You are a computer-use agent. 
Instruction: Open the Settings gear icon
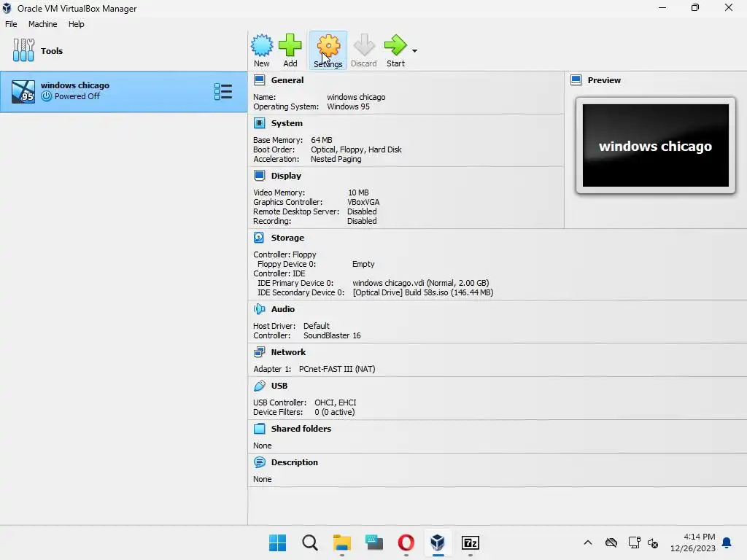pyautogui.click(x=328, y=46)
